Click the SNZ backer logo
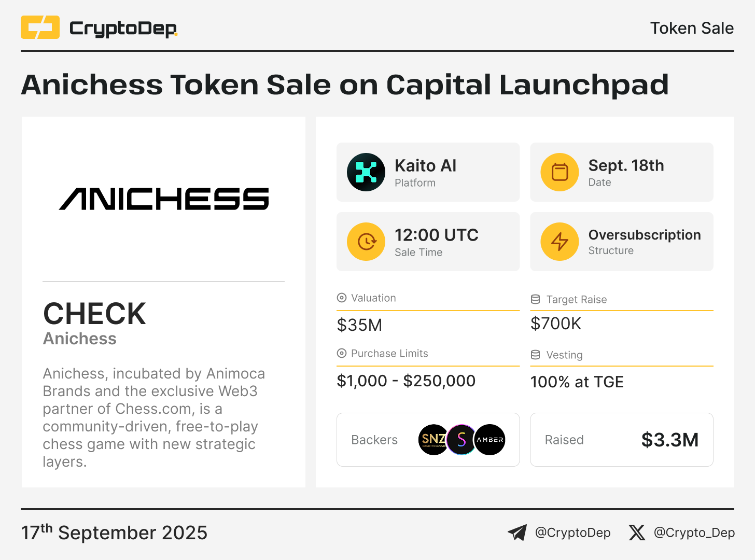Screen dimensions: 755x560 click(x=433, y=440)
